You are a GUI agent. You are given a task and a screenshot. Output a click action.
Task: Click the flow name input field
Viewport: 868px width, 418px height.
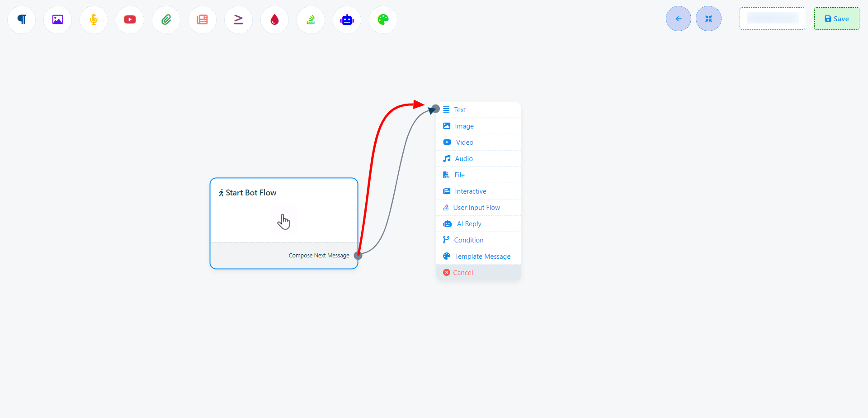coord(772,19)
